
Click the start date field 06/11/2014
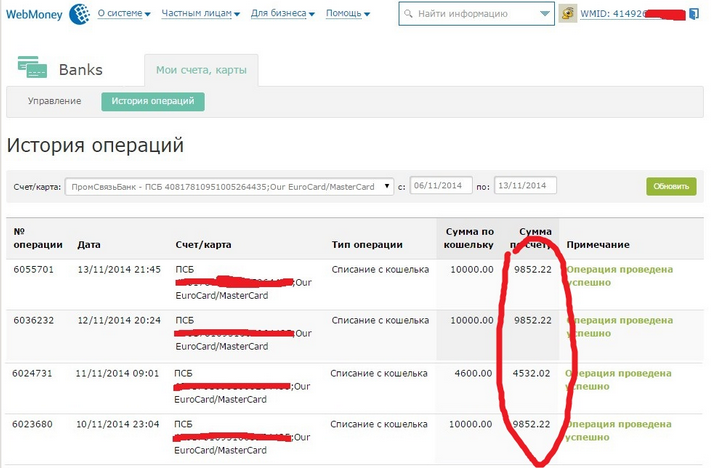[439, 186]
